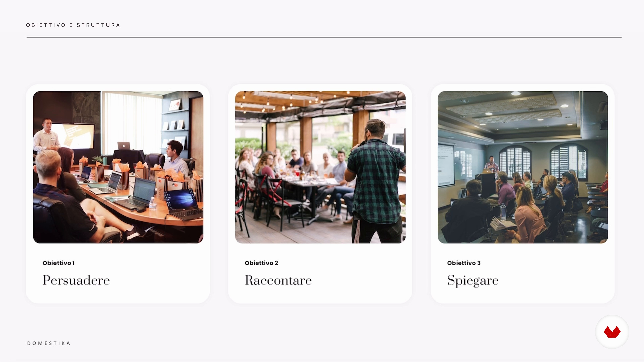Open the Spiegare lecture room photo
The width and height of the screenshot is (644, 362).
coord(523,167)
